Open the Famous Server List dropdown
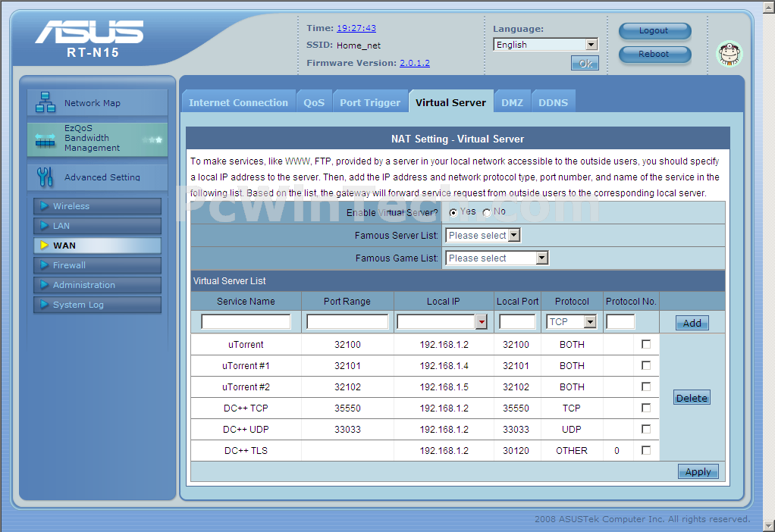This screenshot has height=532, width=775. [483, 235]
